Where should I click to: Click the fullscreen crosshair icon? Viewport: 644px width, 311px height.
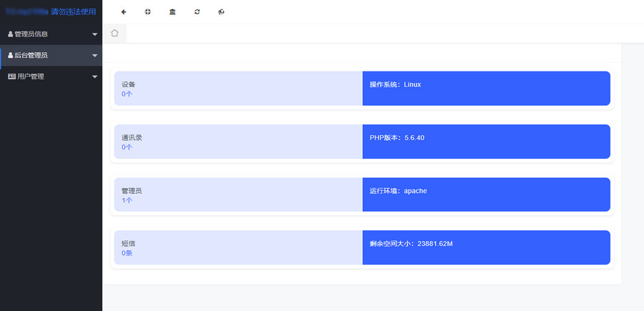[148, 12]
